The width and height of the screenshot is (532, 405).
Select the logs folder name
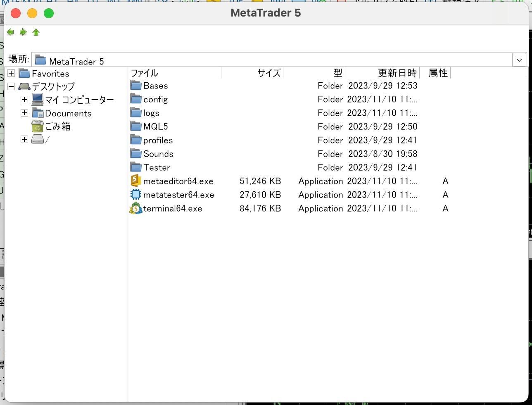151,113
